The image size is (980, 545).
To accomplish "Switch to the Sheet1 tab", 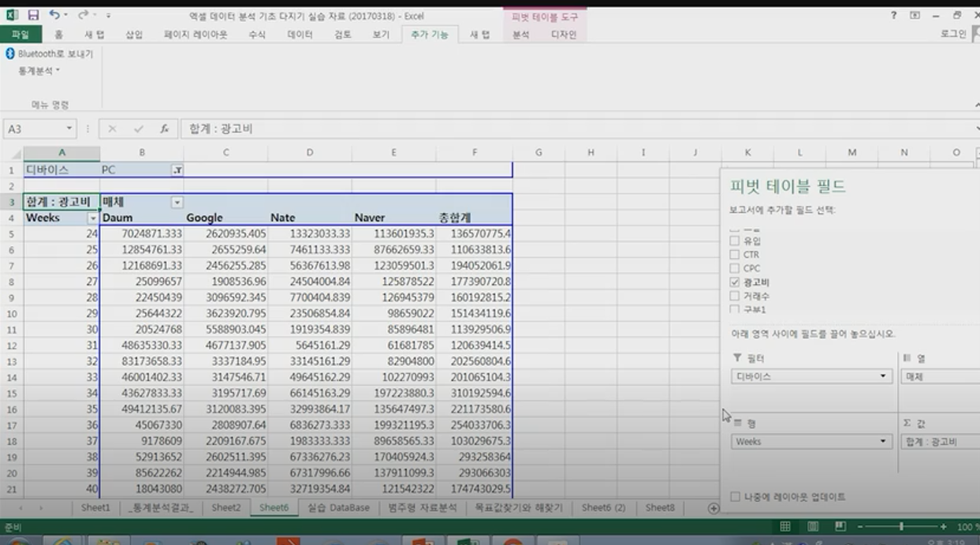I will (x=95, y=508).
